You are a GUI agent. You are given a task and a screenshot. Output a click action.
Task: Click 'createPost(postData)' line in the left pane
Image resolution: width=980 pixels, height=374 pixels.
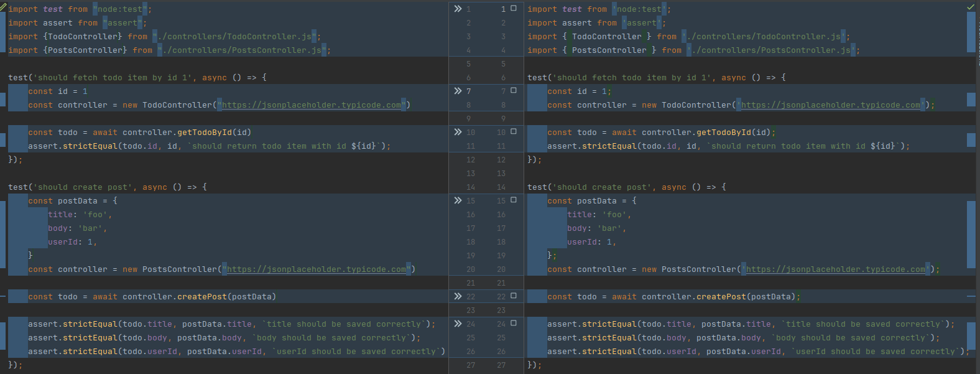pos(152,297)
